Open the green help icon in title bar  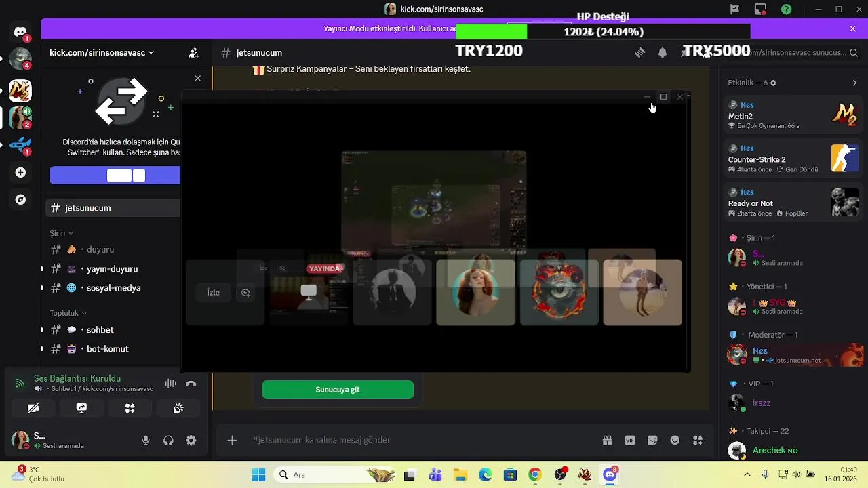[x=786, y=9]
